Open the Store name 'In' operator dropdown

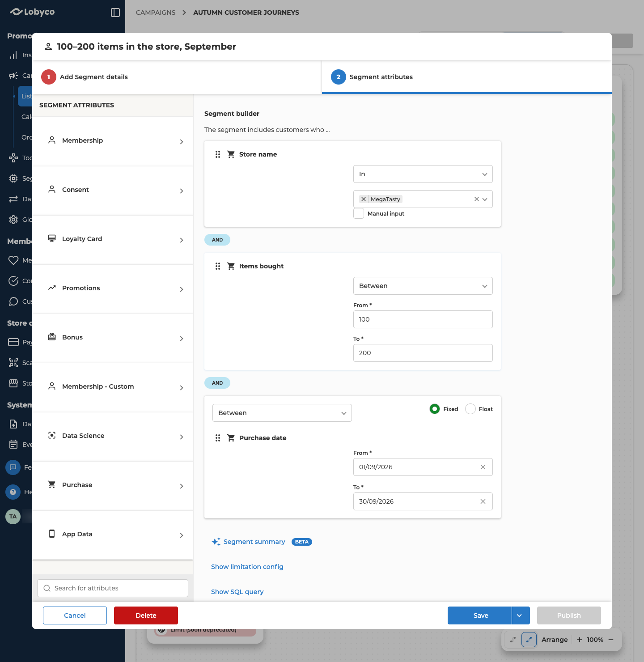tap(423, 174)
